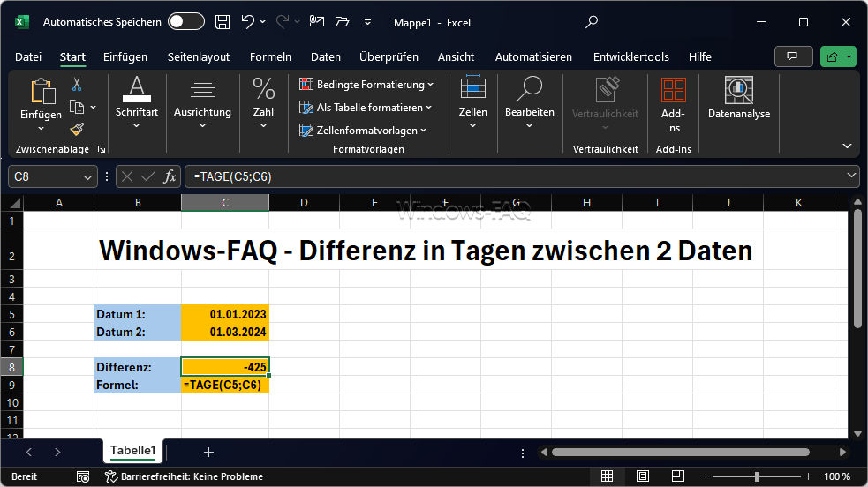This screenshot has width=868, height=487.
Task: Click the macro recording status bar icon
Action: [83, 476]
